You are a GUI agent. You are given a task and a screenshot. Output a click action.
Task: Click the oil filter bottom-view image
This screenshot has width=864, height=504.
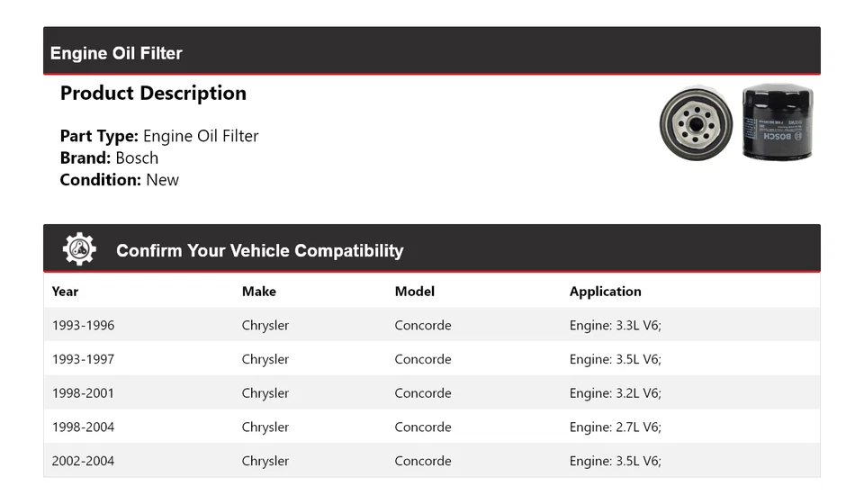click(x=696, y=124)
